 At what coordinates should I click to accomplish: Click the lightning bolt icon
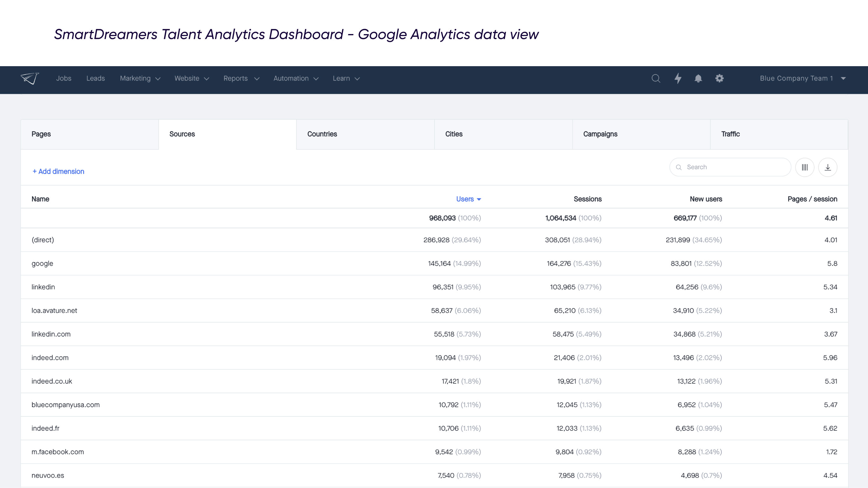click(x=678, y=79)
